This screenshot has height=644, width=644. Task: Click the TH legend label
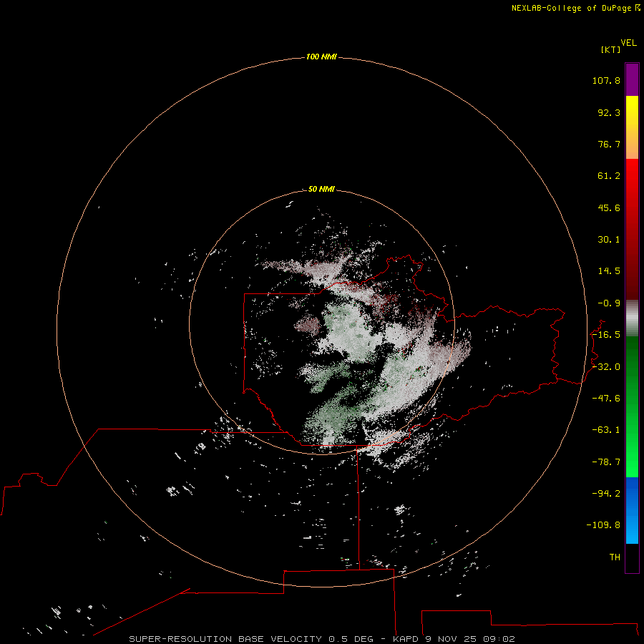pos(615,557)
